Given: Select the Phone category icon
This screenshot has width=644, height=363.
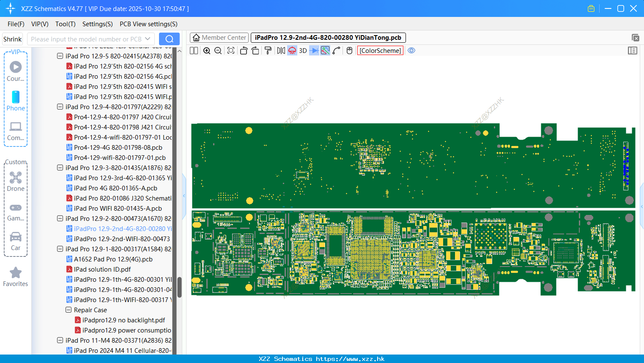Looking at the screenshot, I should 16,101.
